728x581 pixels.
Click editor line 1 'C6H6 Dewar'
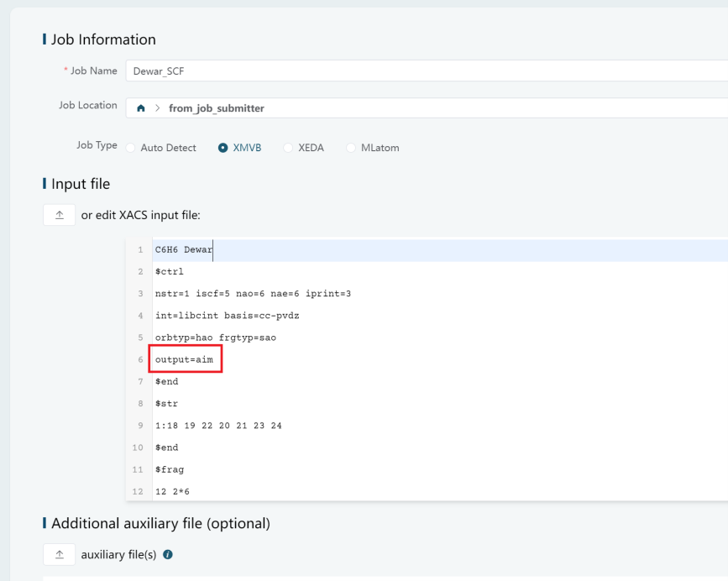pyautogui.click(x=440, y=249)
